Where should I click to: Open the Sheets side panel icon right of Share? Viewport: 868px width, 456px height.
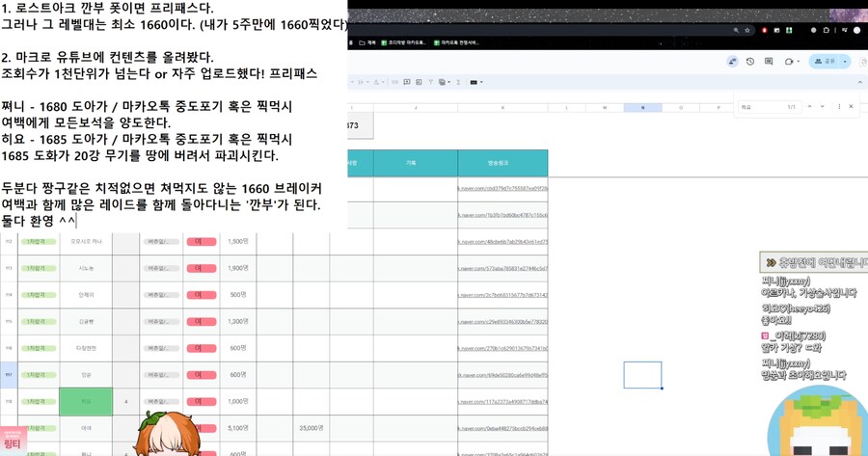coord(863,62)
